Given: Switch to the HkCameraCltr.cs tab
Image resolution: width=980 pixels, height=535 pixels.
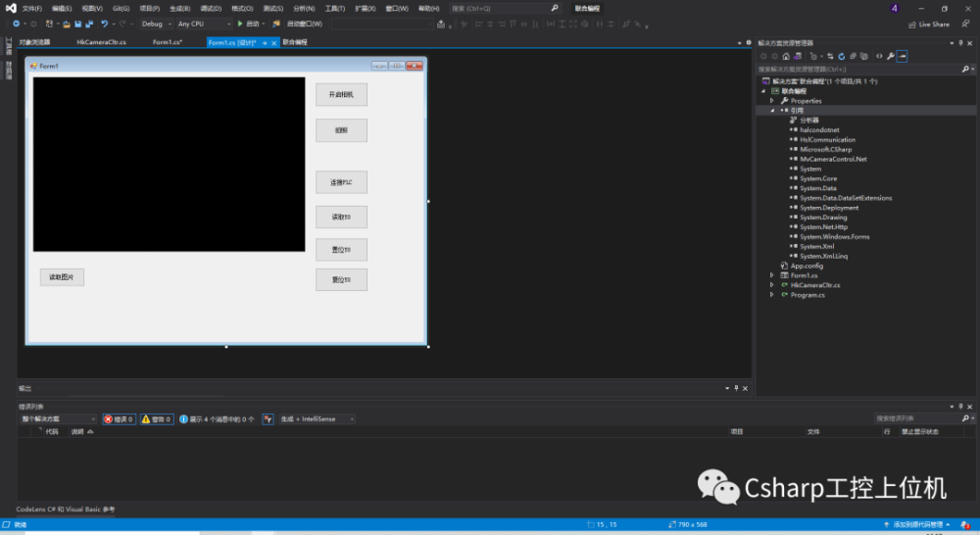Looking at the screenshot, I should (x=101, y=42).
